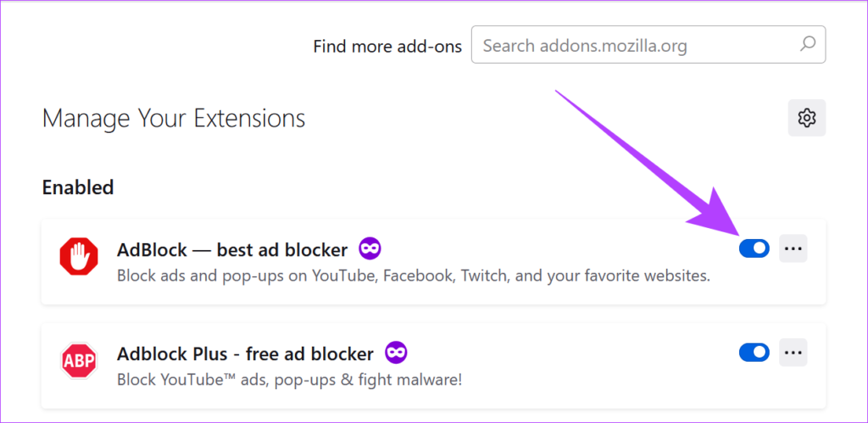Click the AdBlock description about YouTube, Facebook, Twitch

coord(414,276)
